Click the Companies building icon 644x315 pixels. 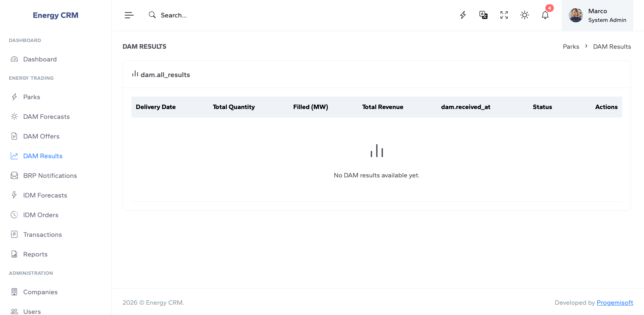pos(14,292)
